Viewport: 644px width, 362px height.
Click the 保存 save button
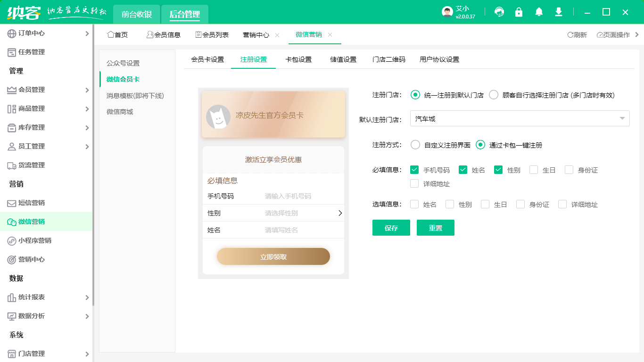tap(391, 228)
